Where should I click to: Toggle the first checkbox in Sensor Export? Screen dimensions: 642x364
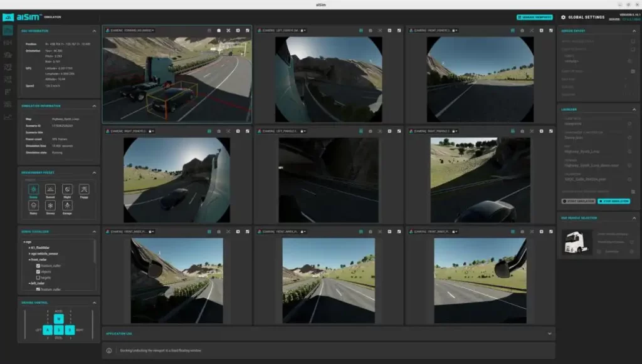(x=631, y=41)
